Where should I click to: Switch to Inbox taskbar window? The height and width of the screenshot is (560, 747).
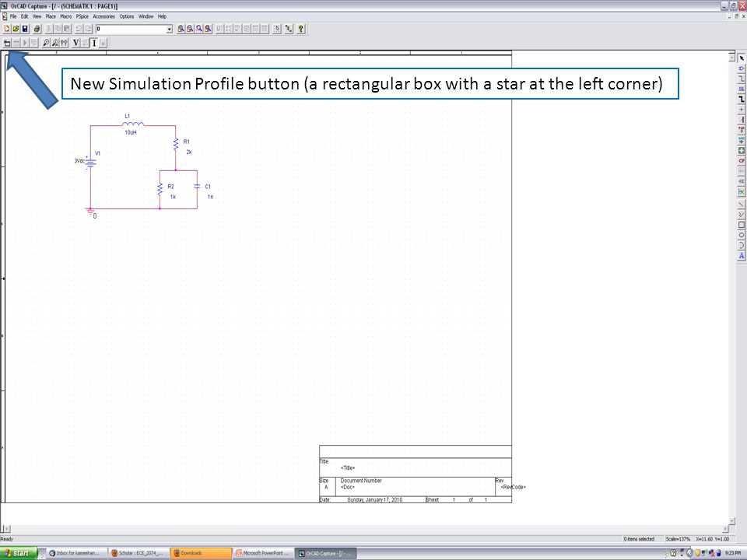pyautogui.click(x=76, y=553)
